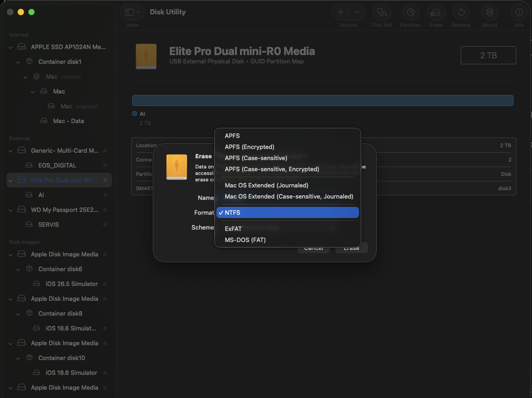The height and width of the screenshot is (398, 532).
Task: Collapse Container disk8 row
Action: pyautogui.click(x=18, y=314)
